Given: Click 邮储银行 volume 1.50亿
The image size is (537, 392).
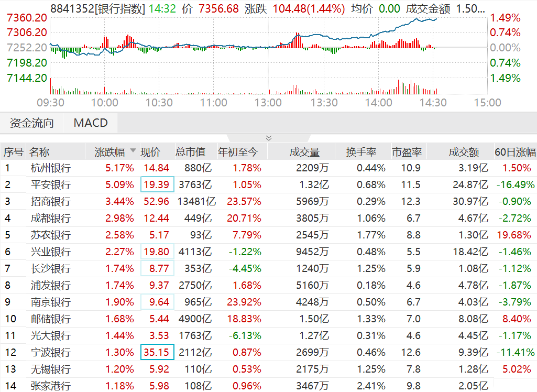Looking at the screenshot, I should click(x=314, y=319).
